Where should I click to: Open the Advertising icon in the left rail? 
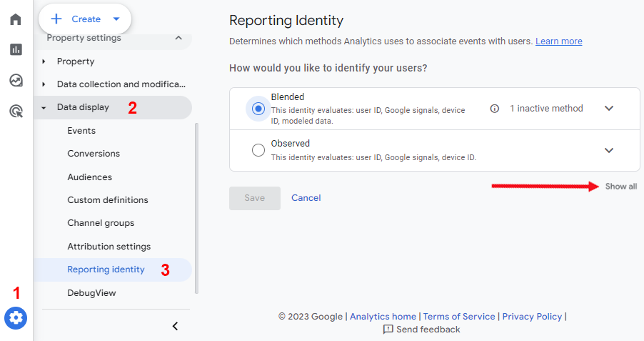tap(16, 111)
